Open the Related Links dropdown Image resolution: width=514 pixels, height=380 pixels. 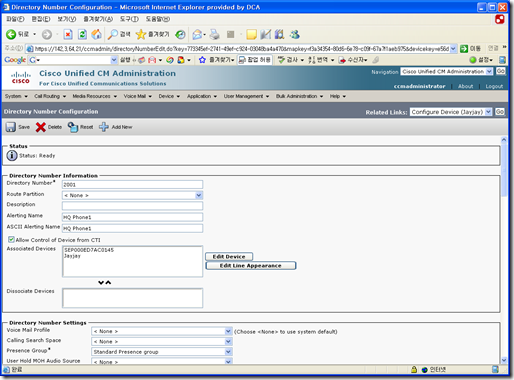pyautogui.click(x=488, y=112)
